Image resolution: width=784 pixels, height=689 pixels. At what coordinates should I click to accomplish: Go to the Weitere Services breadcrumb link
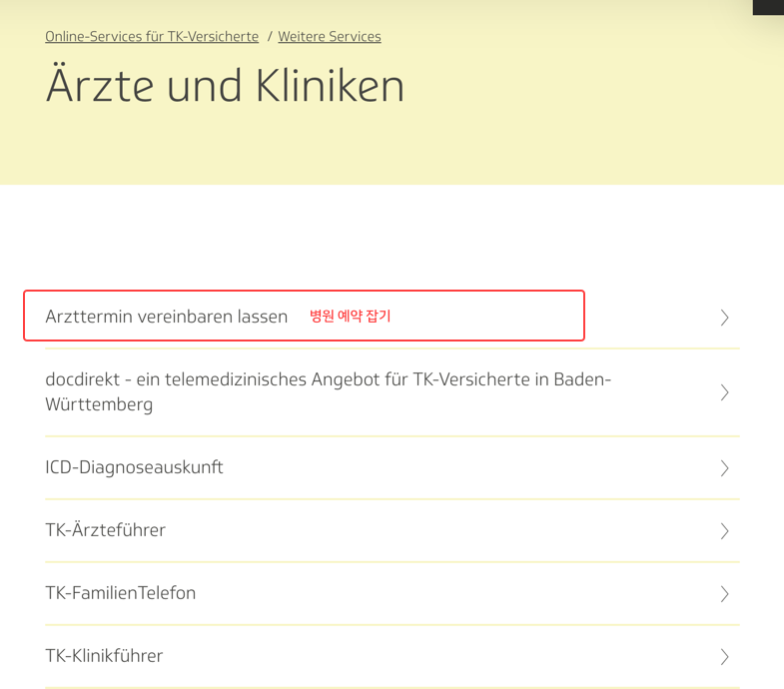coord(330,37)
